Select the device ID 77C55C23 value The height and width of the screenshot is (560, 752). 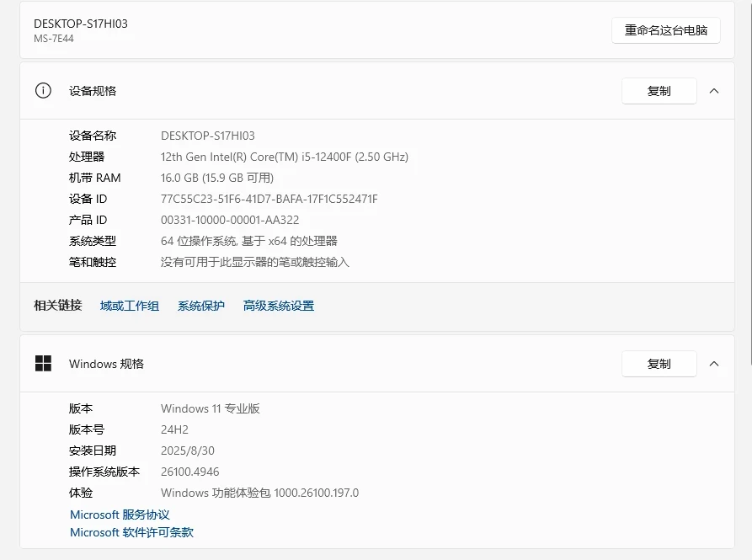coord(269,199)
